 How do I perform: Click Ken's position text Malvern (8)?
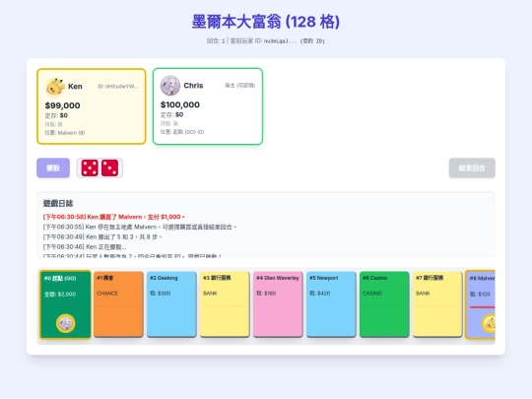tap(65, 133)
